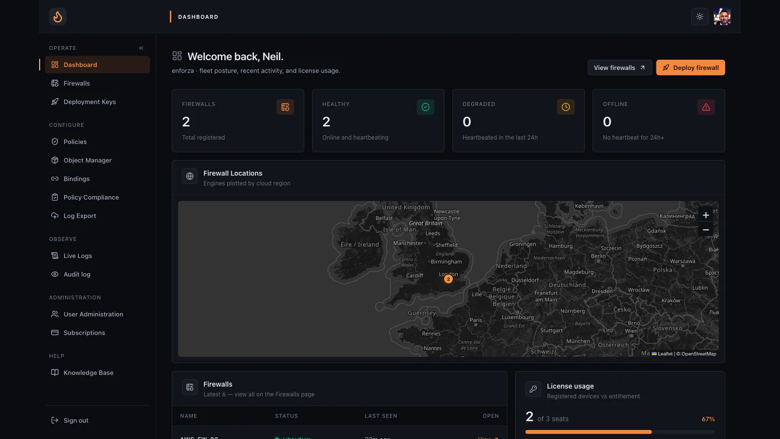The height and width of the screenshot is (439, 780).
Task: Click the Log Export cloud icon
Action: pyautogui.click(x=55, y=216)
